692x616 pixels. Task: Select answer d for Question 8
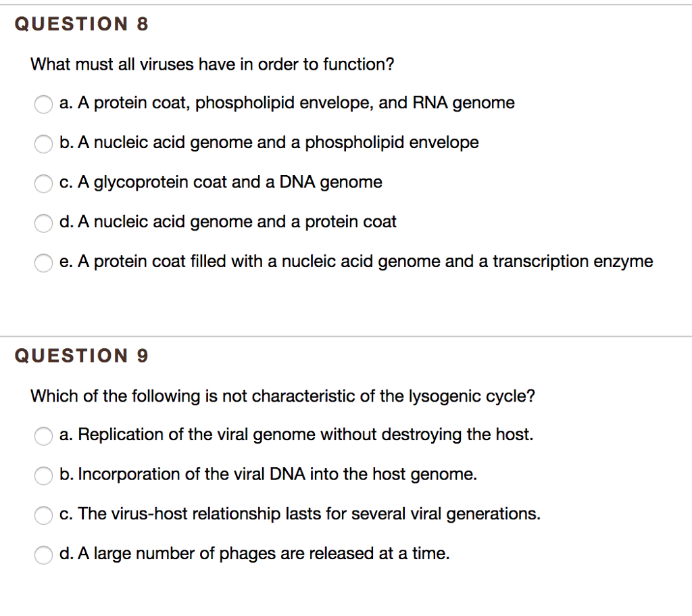coord(43,223)
